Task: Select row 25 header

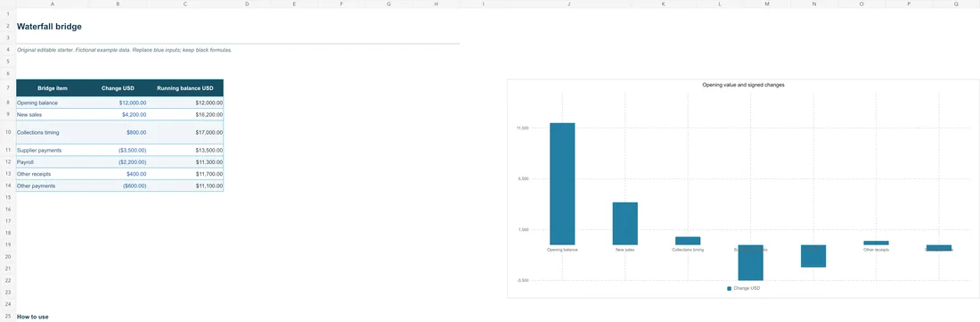Action: pyautogui.click(x=7, y=317)
